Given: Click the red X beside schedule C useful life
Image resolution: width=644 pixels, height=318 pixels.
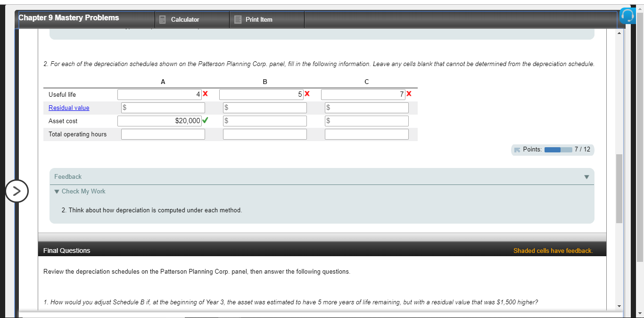Looking at the screenshot, I should click(409, 94).
